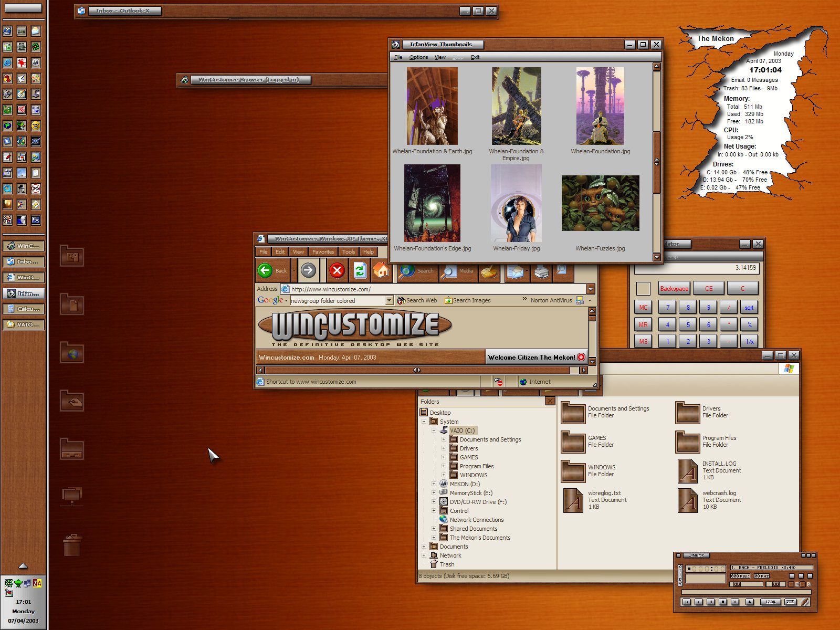Screen dimensions: 840x630
Task: Launch Paint palette icon in the launcher
Action: pos(36,78)
